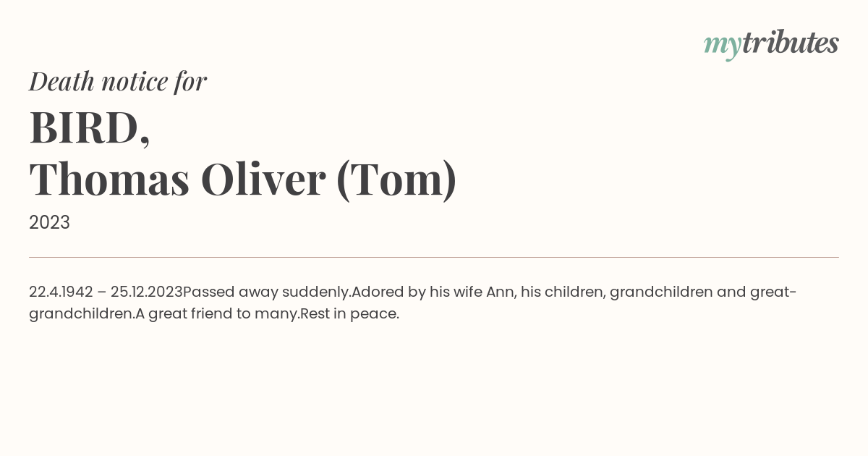Click the "Passed away suddenly" text

pos(267,292)
